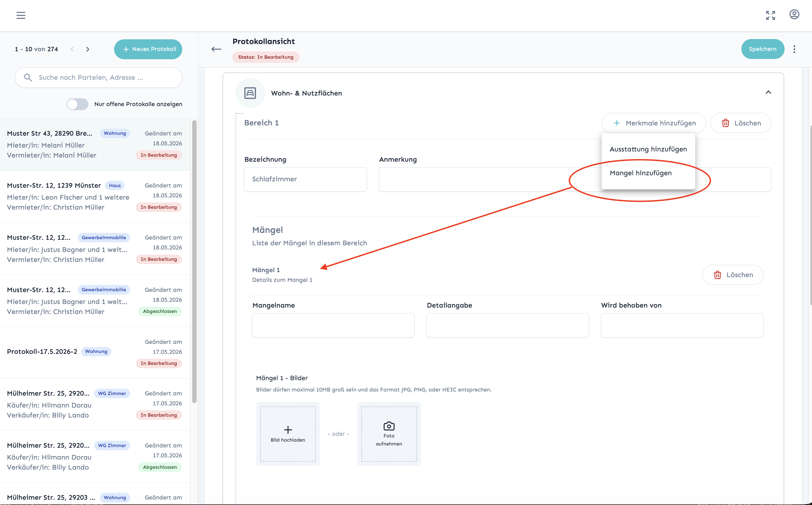Screen dimensions: 812x505
Task: Click 'Mieter/in: Leon Fischer und 1 weitere'
Action: point(68,197)
